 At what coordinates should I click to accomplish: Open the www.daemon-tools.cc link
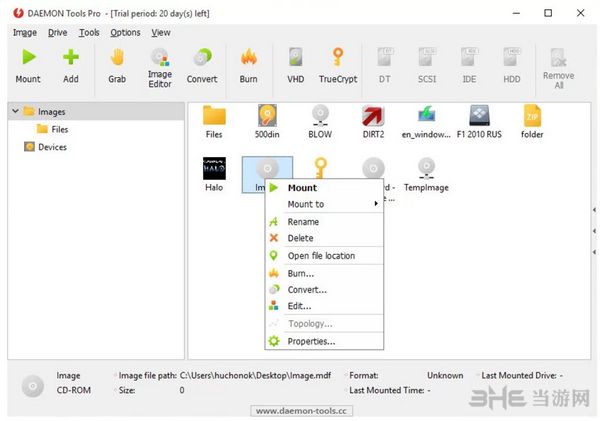pyautogui.click(x=302, y=411)
